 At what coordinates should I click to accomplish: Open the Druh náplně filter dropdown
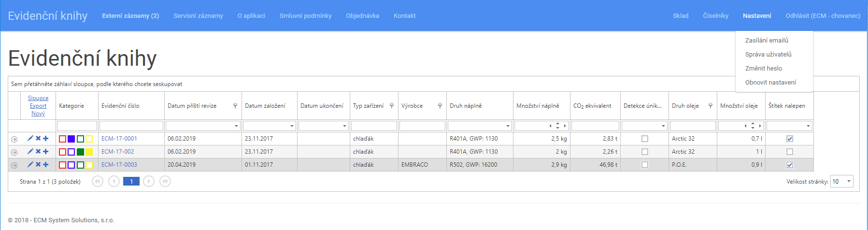click(508, 126)
